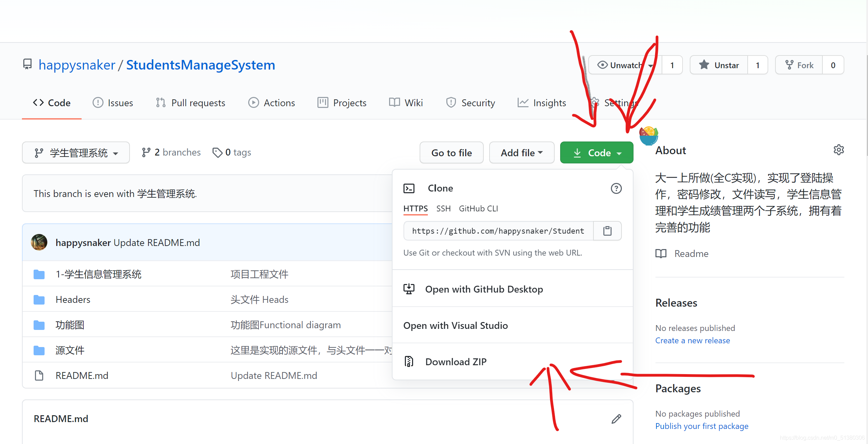The height and width of the screenshot is (444, 868).
Task: Open happysnaker commit author avatar
Action: pyautogui.click(x=39, y=243)
